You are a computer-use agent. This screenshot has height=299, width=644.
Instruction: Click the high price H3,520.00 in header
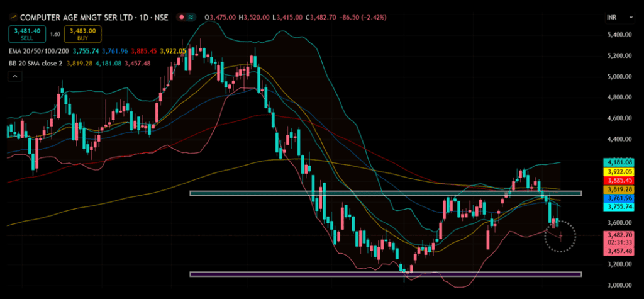pos(255,17)
